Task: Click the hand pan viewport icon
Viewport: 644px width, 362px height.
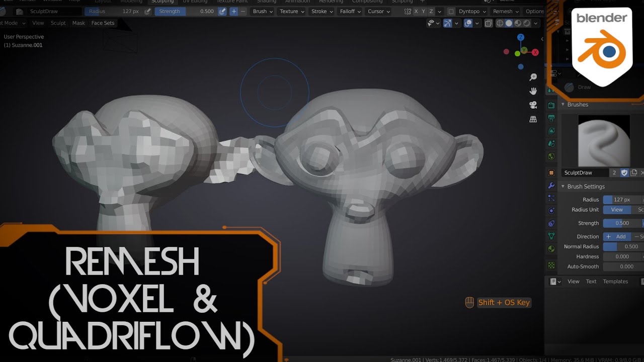Action: pos(533,91)
